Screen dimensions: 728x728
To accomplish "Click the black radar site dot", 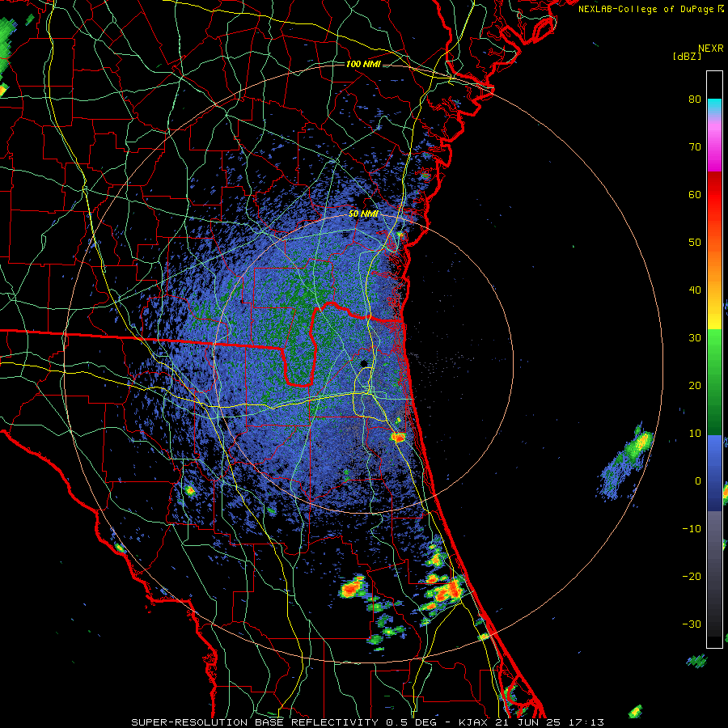I will [x=363, y=363].
